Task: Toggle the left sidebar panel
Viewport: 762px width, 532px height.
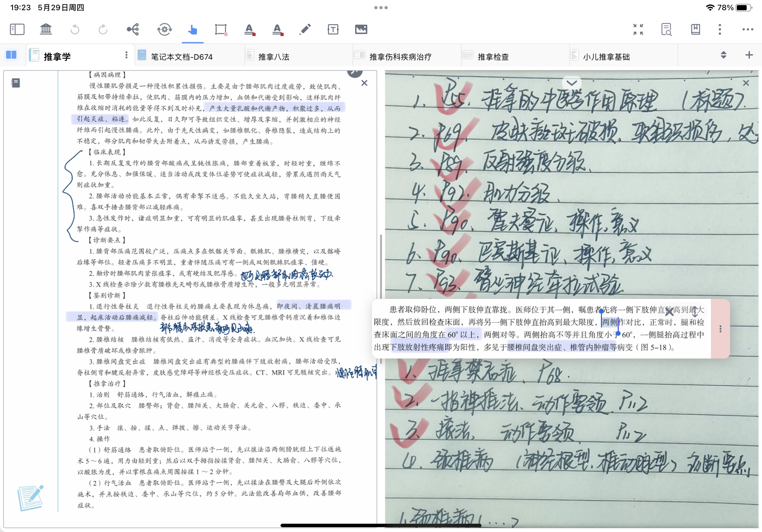Action: point(17,30)
